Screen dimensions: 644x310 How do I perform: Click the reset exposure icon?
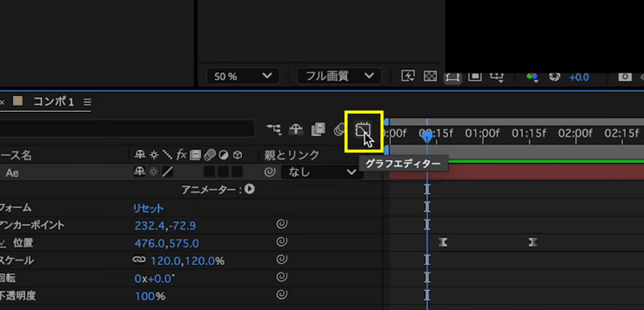[555, 76]
